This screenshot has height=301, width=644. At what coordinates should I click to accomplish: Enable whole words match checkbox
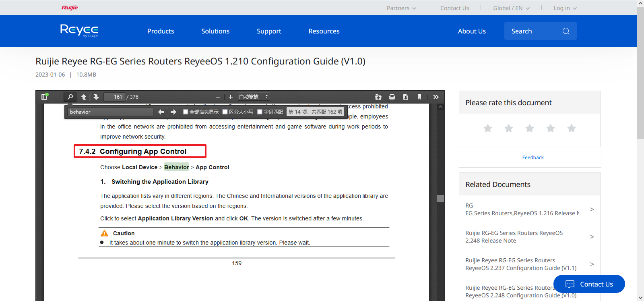click(x=260, y=112)
